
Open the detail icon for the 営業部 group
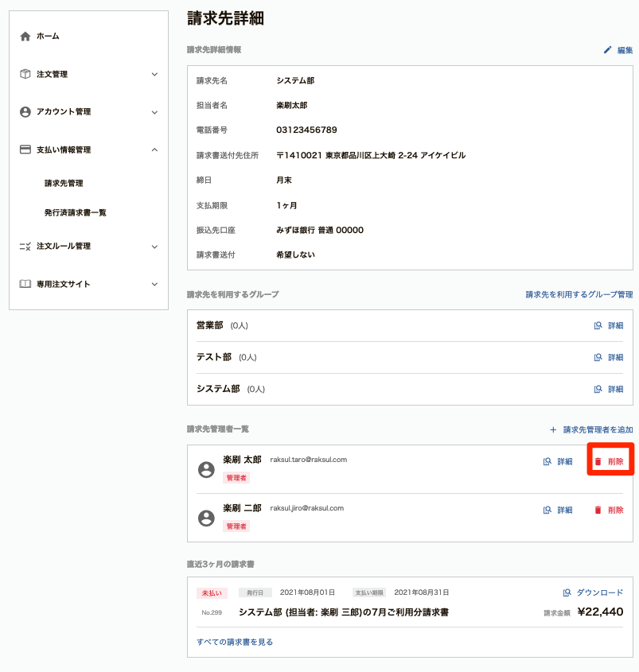pyautogui.click(x=598, y=326)
